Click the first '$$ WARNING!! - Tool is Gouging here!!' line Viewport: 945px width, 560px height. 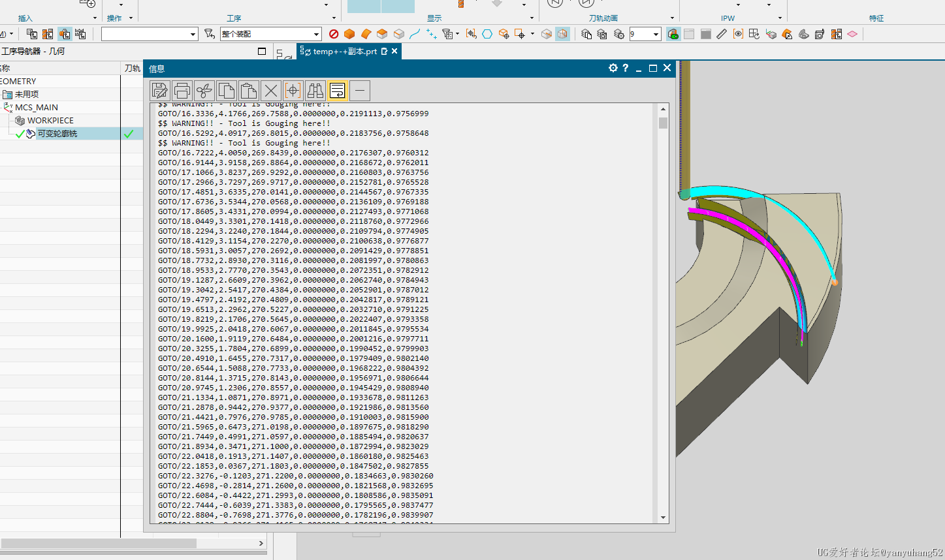coord(244,104)
